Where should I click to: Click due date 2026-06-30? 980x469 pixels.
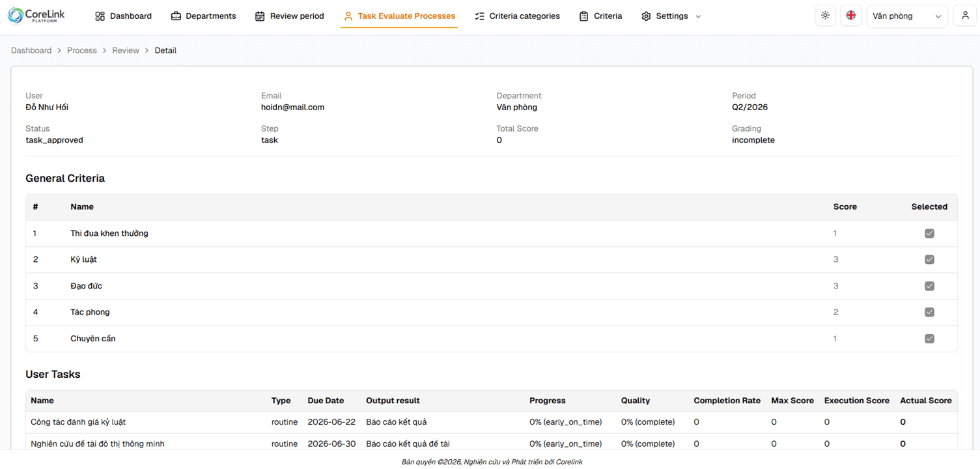tap(331, 444)
